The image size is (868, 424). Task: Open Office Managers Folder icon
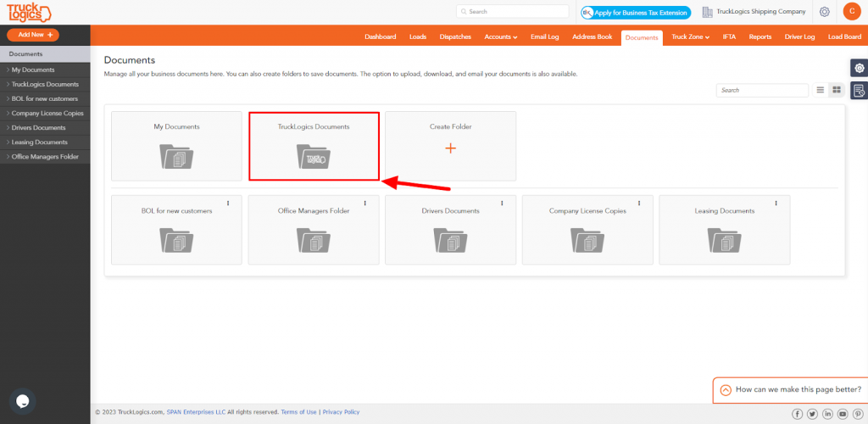[314, 240]
